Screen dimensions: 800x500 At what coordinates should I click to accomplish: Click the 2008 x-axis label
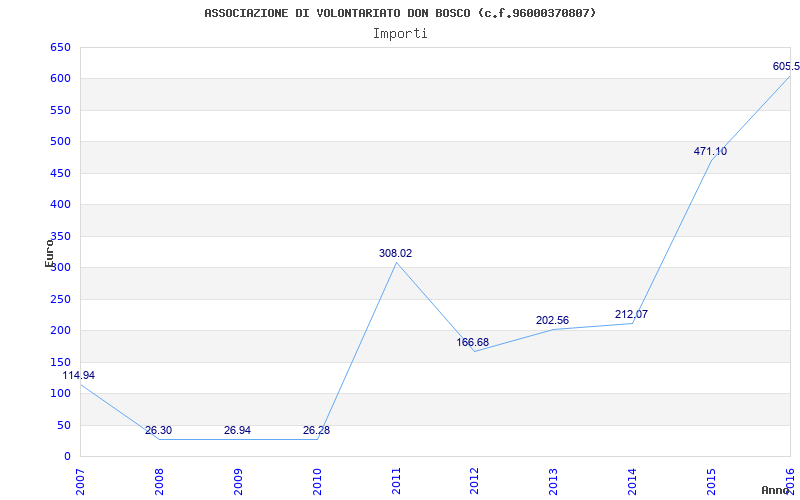click(159, 482)
